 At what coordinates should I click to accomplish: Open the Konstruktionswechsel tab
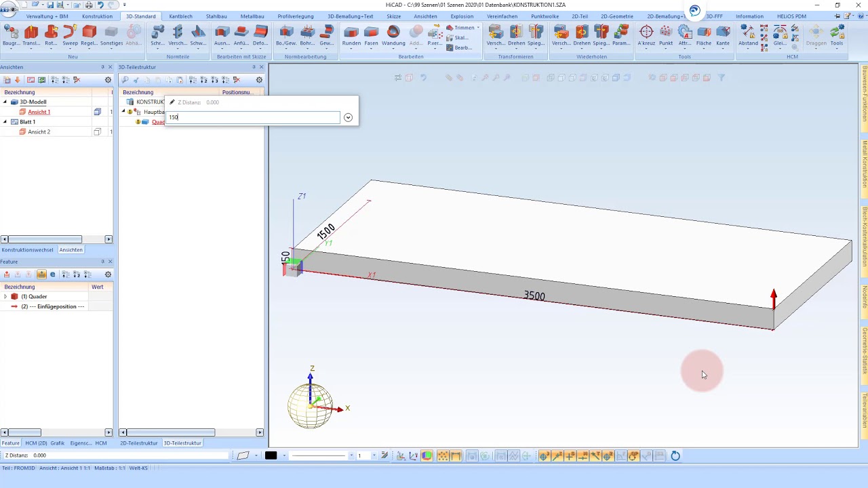(28, 250)
